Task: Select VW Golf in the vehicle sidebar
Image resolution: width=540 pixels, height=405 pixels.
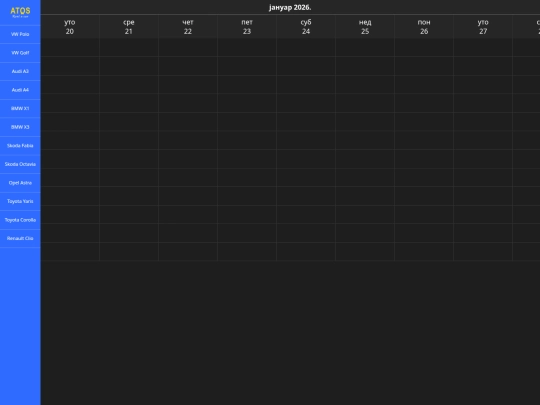Action: click(x=20, y=53)
